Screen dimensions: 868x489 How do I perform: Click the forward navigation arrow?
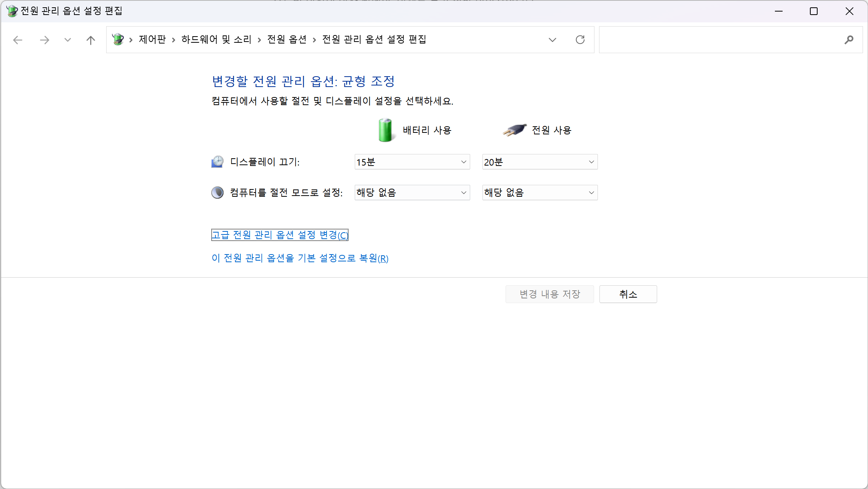[x=45, y=40]
